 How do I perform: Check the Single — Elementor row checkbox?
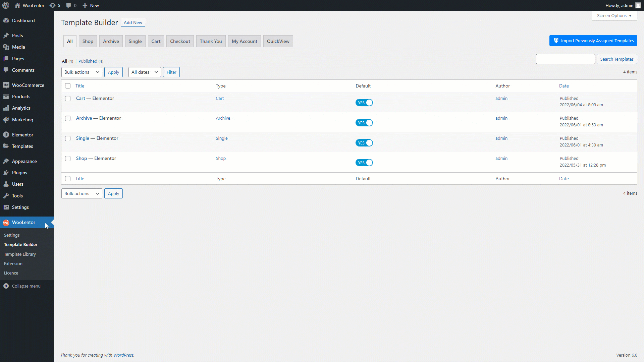(x=68, y=138)
